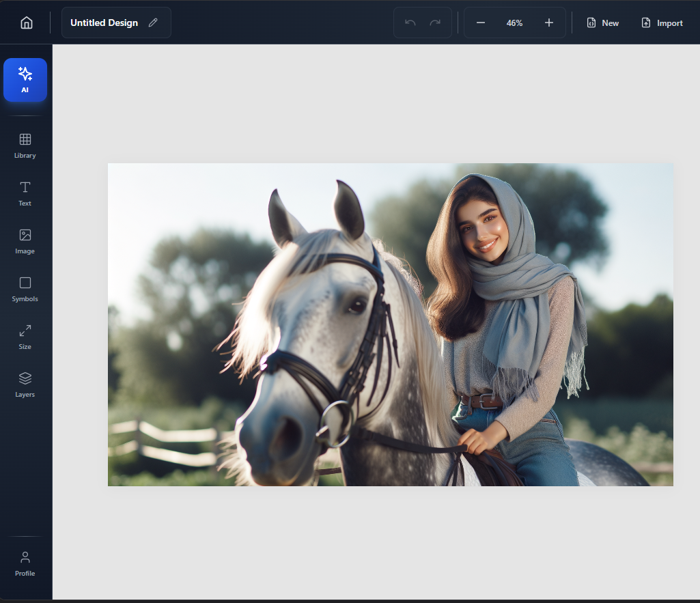Go to the home screen icon
The width and height of the screenshot is (700, 603).
(x=27, y=23)
